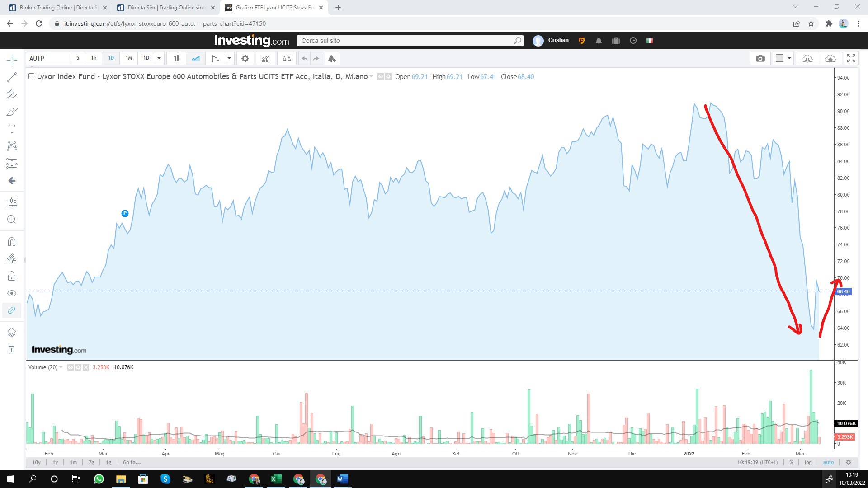Screen dimensions: 868x488
Task: Remove the Volume indicator
Action: pos(86,367)
